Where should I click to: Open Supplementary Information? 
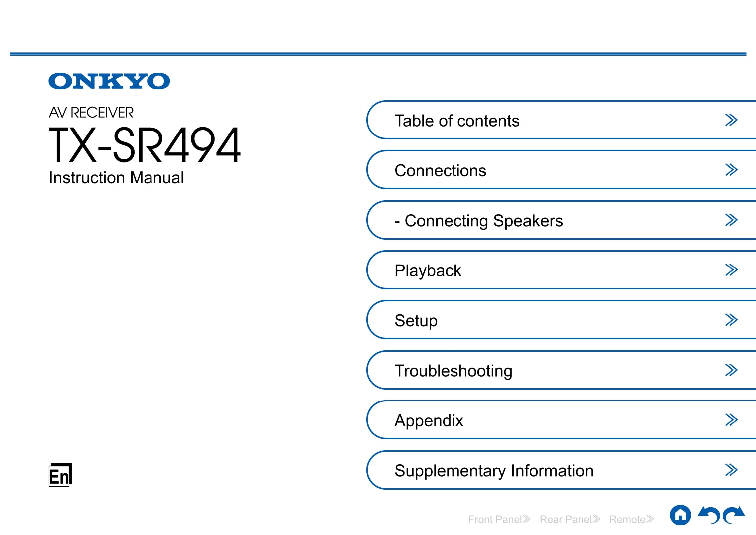[493, 471]
